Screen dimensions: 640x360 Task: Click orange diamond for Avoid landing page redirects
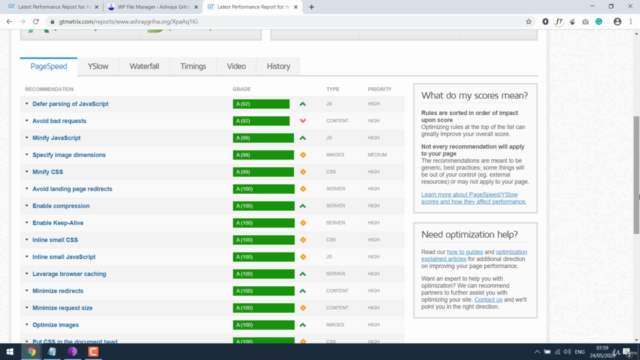coord(303,189)
